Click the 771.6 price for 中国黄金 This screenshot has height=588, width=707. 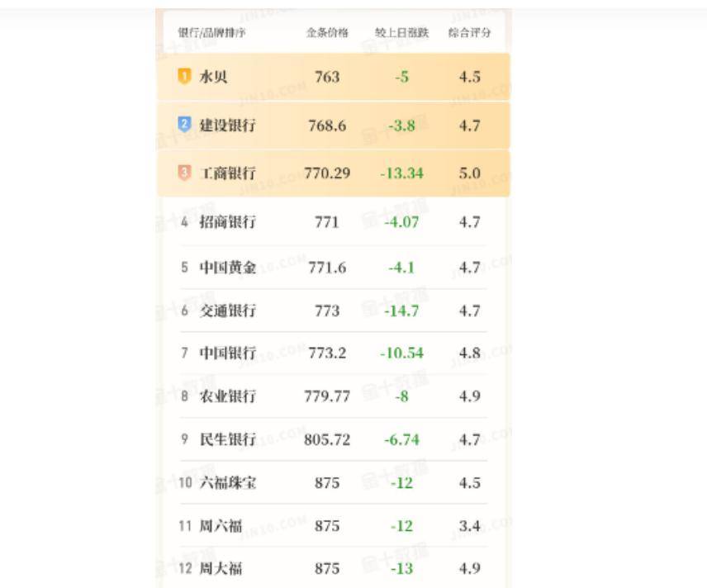click(x=327, y=268)
